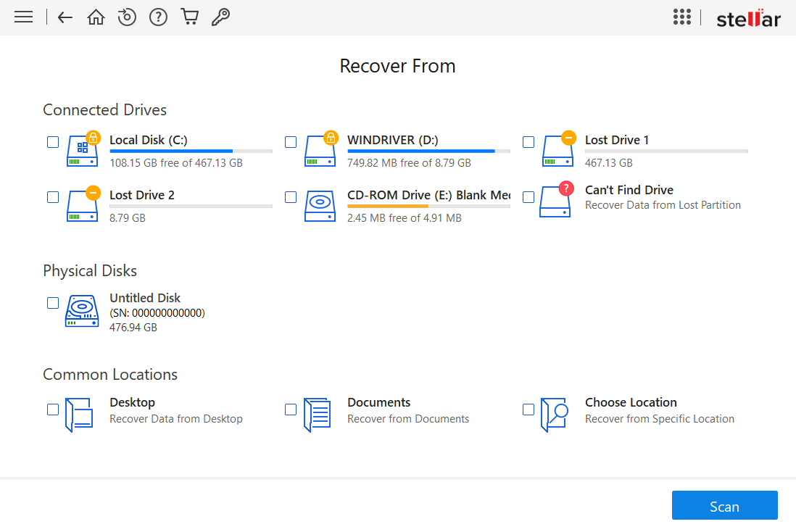The width and height of the screenshot is (796, 532).
Task: Select the Desktop location icon
Action: [x=79, y=415]
